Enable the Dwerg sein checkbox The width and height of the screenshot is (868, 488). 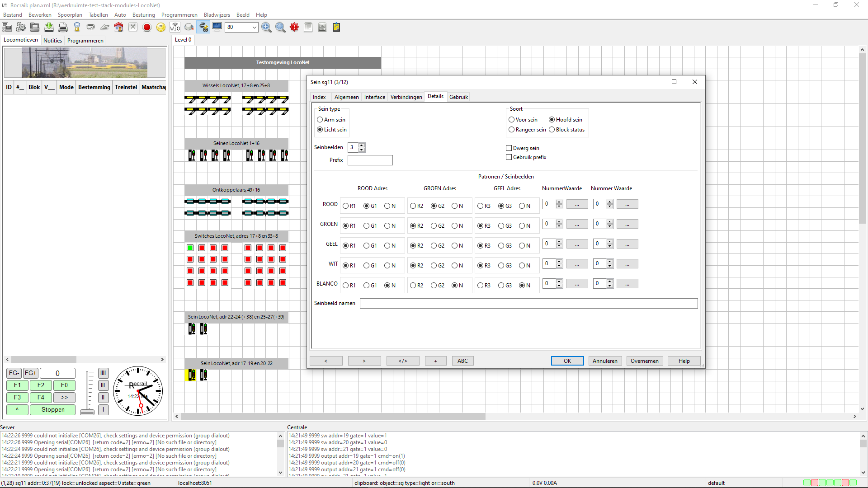click(x=509, y=148)
